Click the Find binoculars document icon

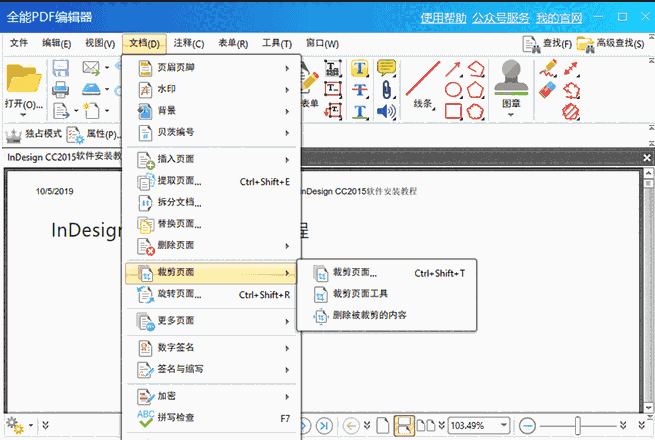point(531,44)
